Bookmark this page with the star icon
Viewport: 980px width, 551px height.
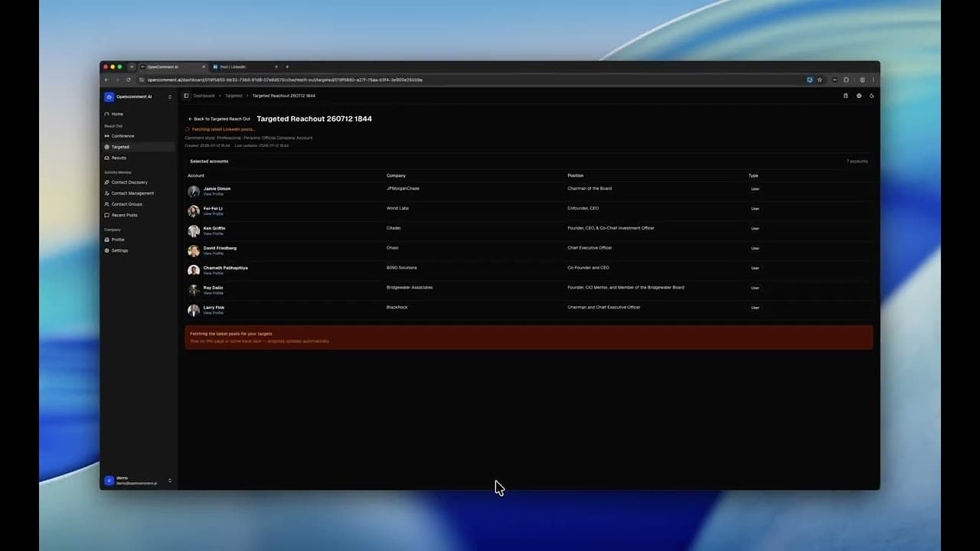(x=820, y=80)
